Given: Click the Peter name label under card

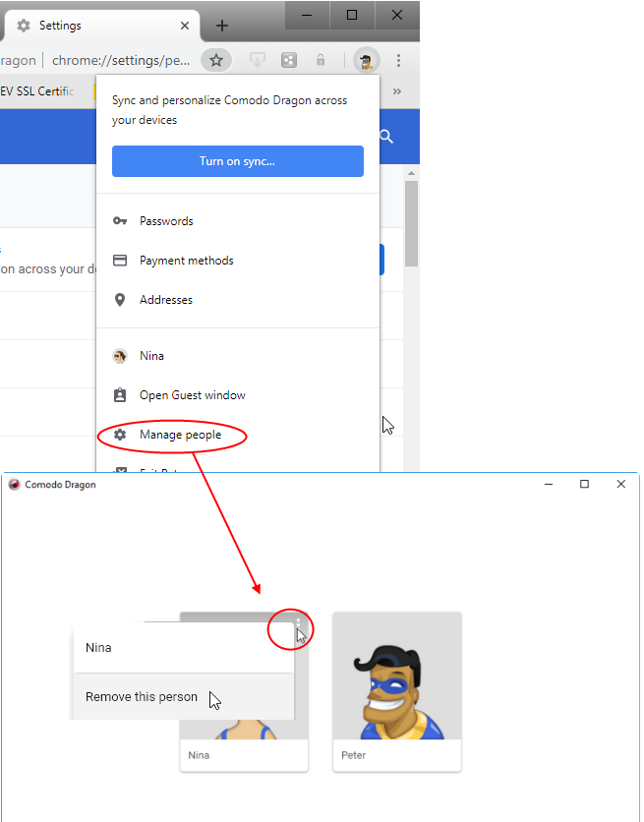Looking at the screenshot, I should click(354, 755).
